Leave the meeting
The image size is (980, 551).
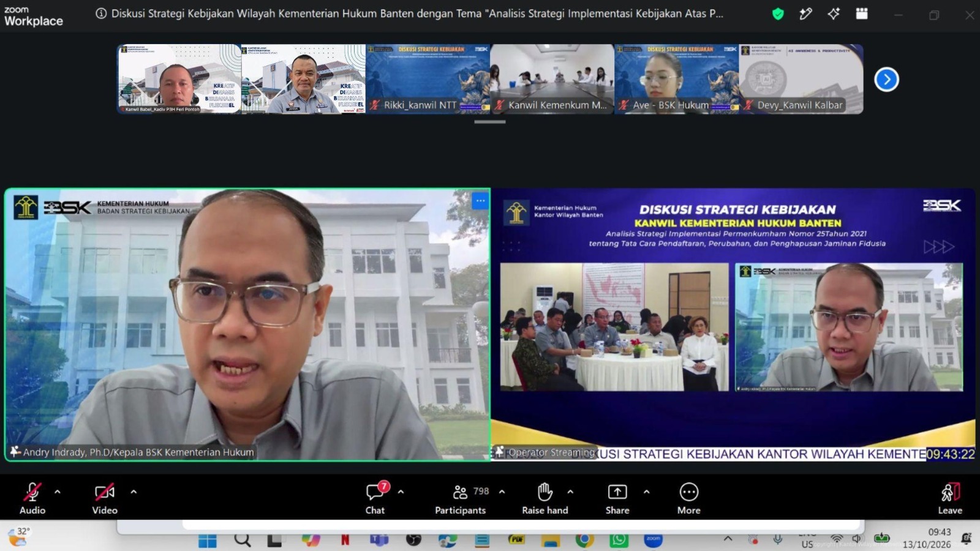pos(950,498)
